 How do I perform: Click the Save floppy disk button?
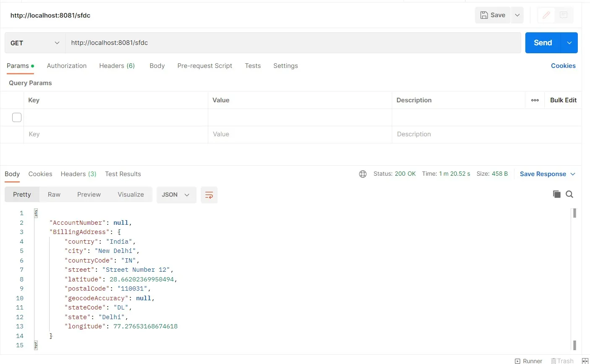click(493, 15)
